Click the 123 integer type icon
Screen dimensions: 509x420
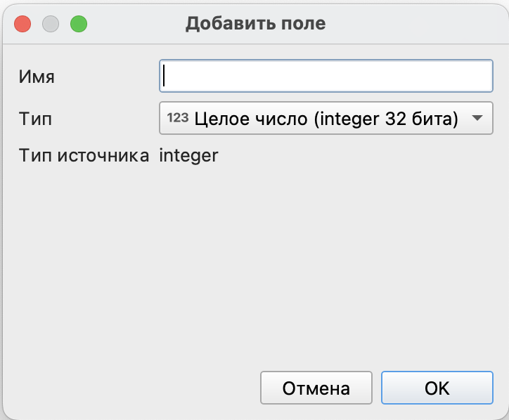[178, 118]
